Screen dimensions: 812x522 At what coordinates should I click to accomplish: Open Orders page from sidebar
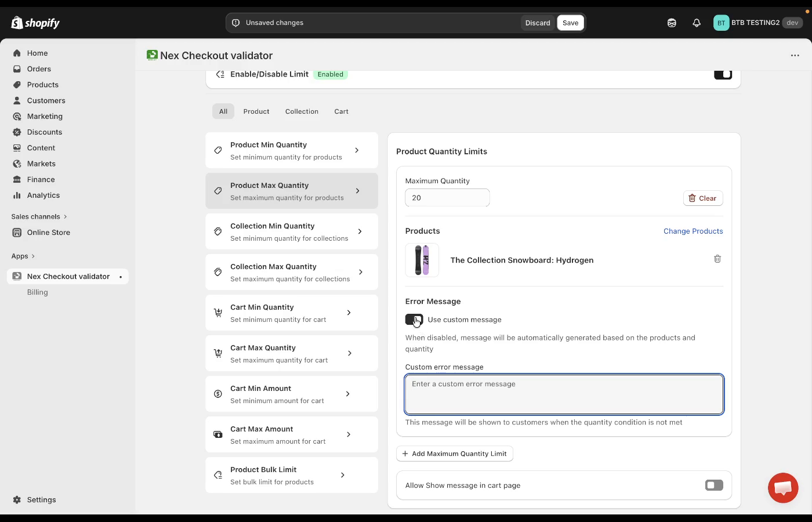pos(39,68)
